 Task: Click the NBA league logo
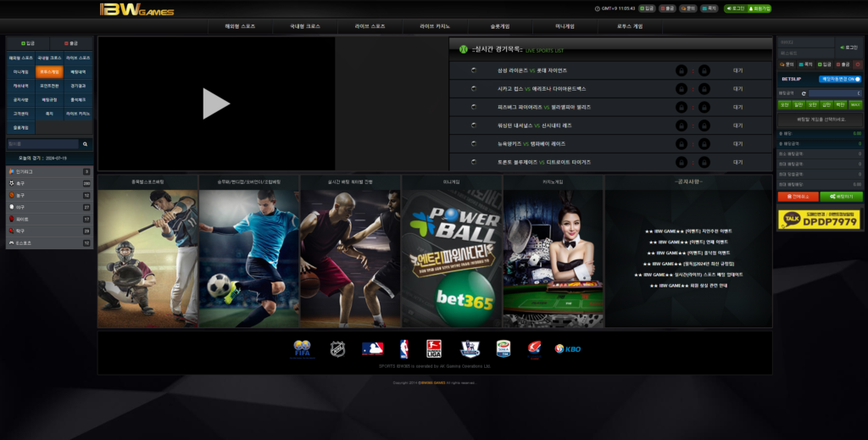(x=404, y=348)
